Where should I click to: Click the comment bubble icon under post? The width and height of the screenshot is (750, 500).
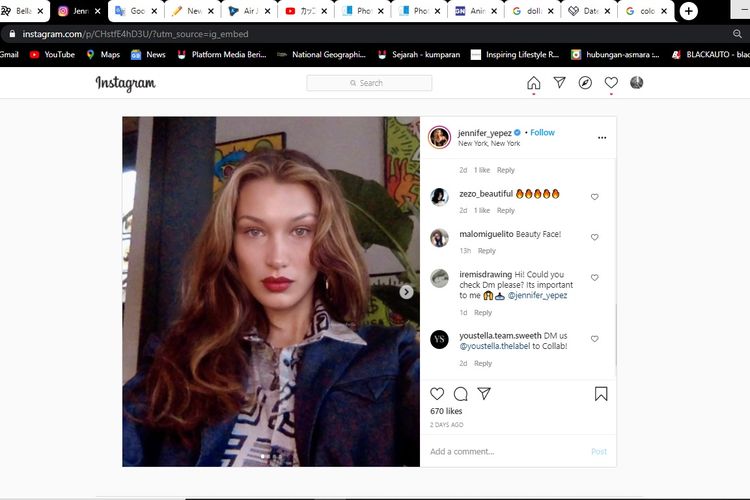[x=460, y=394]
